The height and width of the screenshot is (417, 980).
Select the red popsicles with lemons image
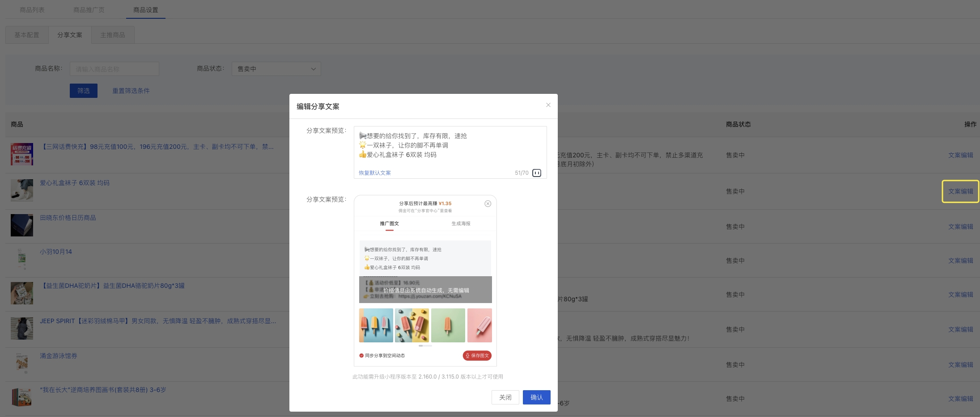pyautogui.click(x=412, y=325)
